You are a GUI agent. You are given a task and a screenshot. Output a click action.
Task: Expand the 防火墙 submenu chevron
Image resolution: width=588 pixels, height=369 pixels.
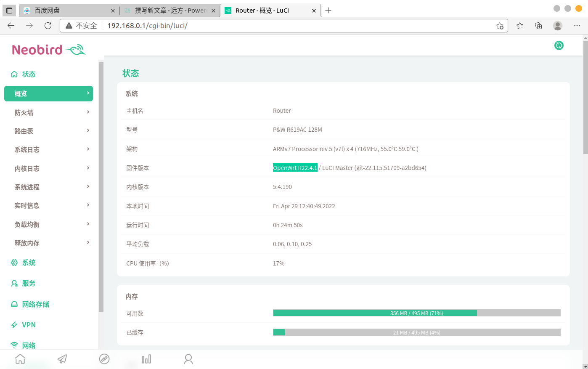click(x=88, y=112)
